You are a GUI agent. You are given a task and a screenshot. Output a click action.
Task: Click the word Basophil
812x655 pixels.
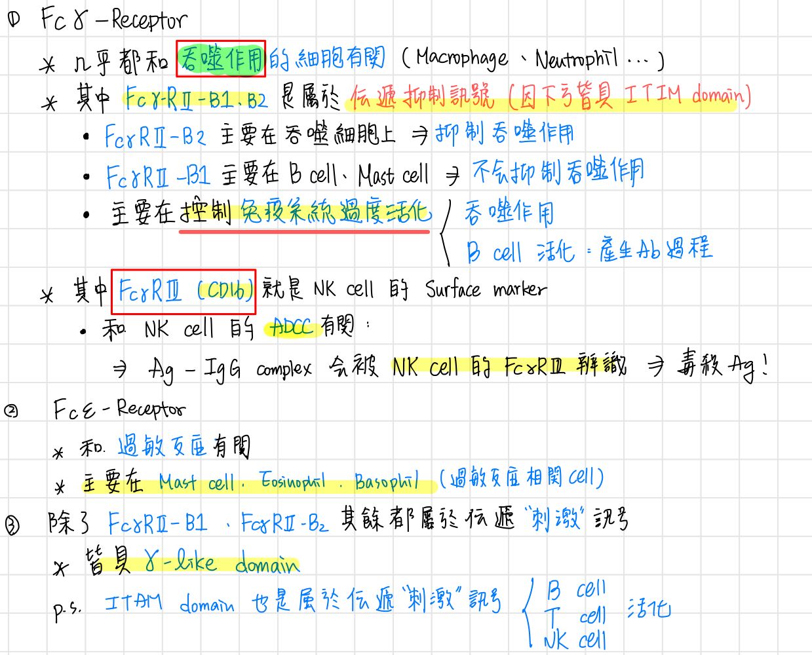pos(386,481)
